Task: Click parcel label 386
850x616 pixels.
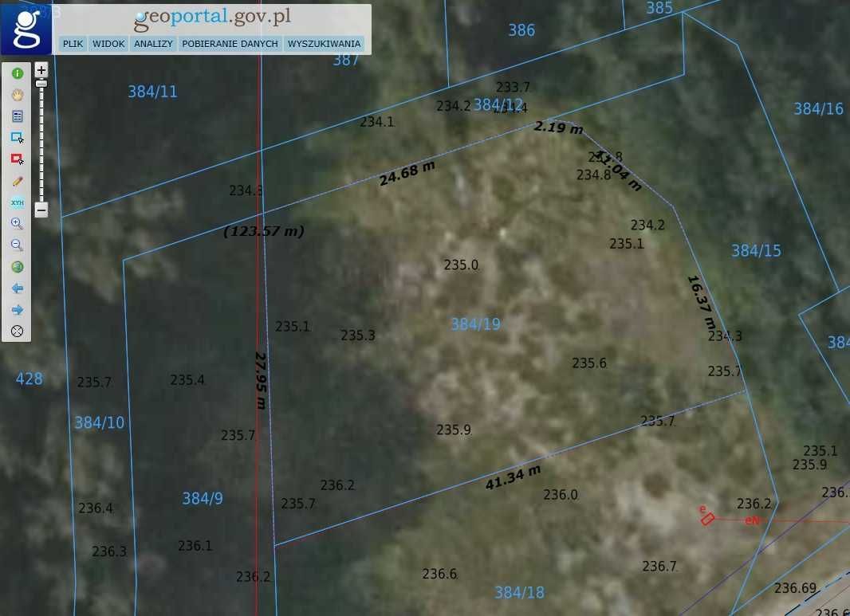Action: (521, 30)
